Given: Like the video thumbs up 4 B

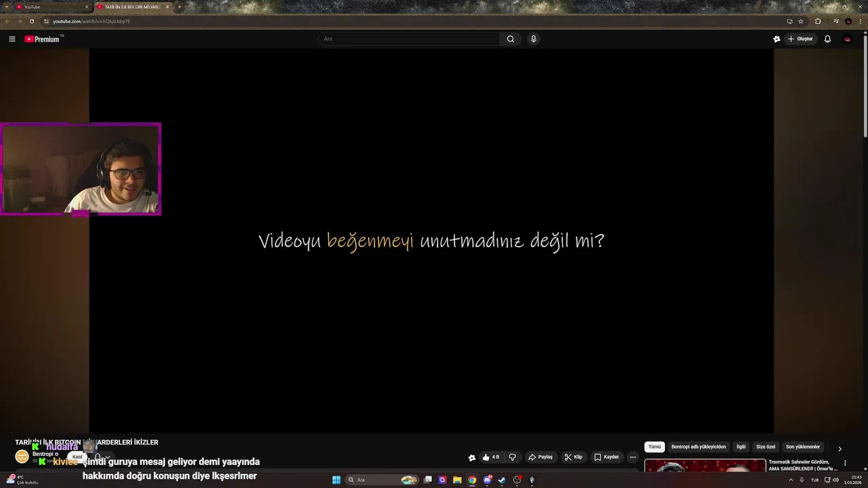Looking at the screenshot, I should tap(491, 457).
